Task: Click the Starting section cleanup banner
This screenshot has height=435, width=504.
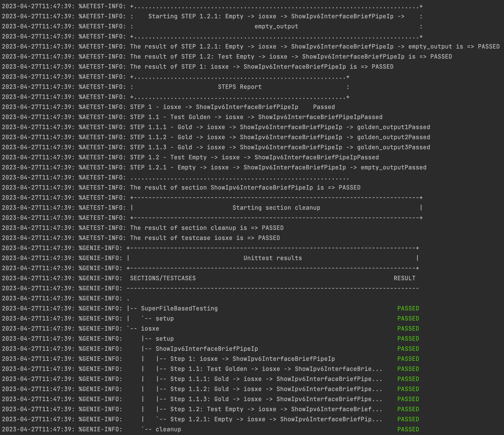Action: click(276, 207)
